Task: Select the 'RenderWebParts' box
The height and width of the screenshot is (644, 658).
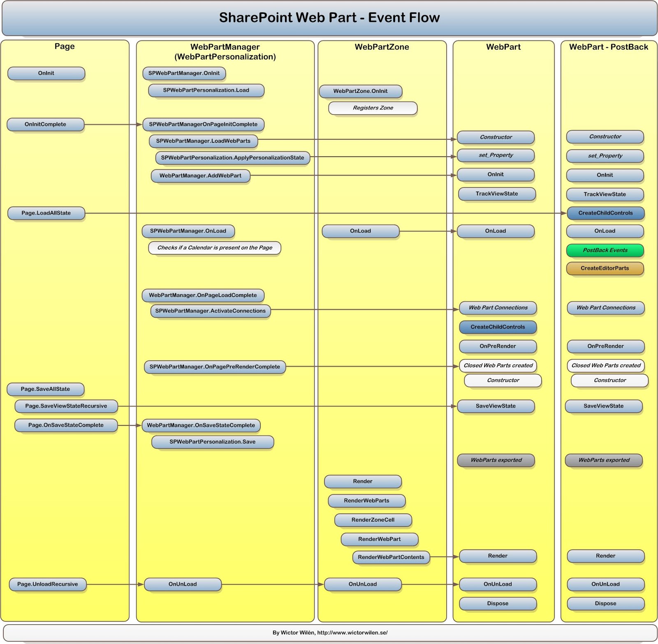Action: tap(367, 501)
